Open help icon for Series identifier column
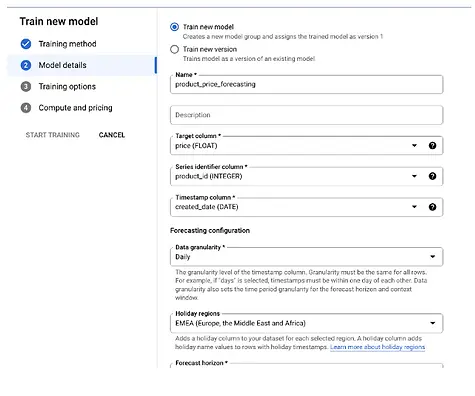The height and width of the screenshot is (396, 475). (432, 176)
